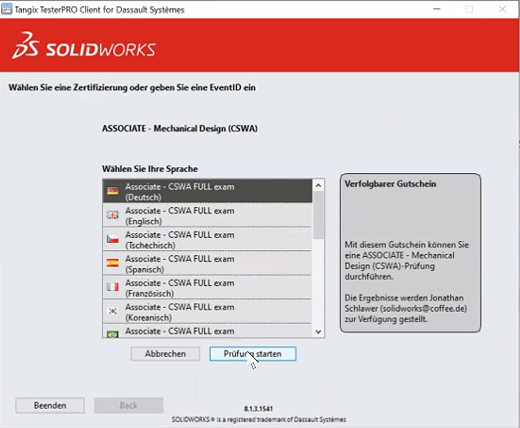This screenshot has width=520, height=428.
Task: Pick the CSWA FULL exam (Spanisch) entry
Action: [x=207, y=263]
